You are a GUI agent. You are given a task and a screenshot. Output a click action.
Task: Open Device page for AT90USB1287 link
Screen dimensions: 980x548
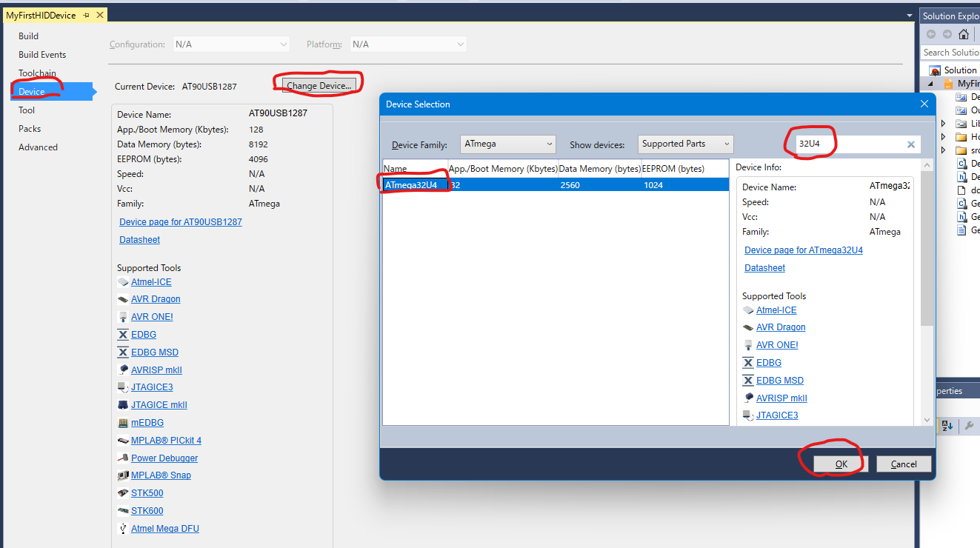pyautogui.click(x=181, y=222)
